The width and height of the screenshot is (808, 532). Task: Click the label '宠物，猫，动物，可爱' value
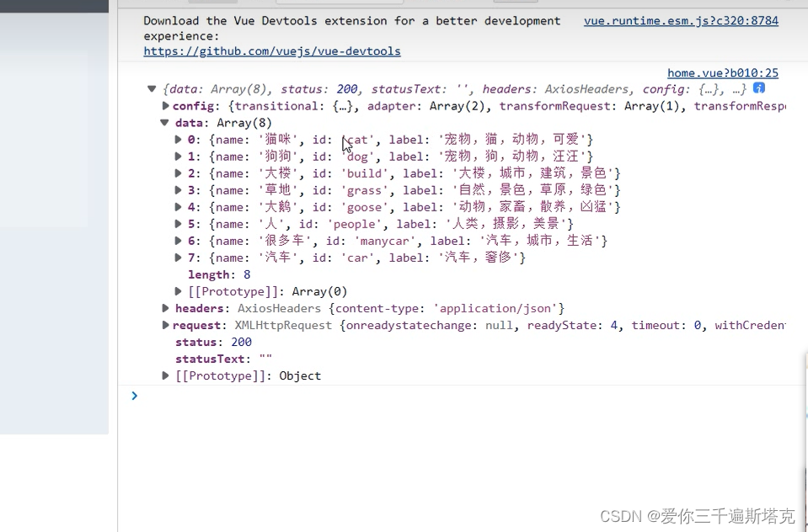(x=512, y=139)
